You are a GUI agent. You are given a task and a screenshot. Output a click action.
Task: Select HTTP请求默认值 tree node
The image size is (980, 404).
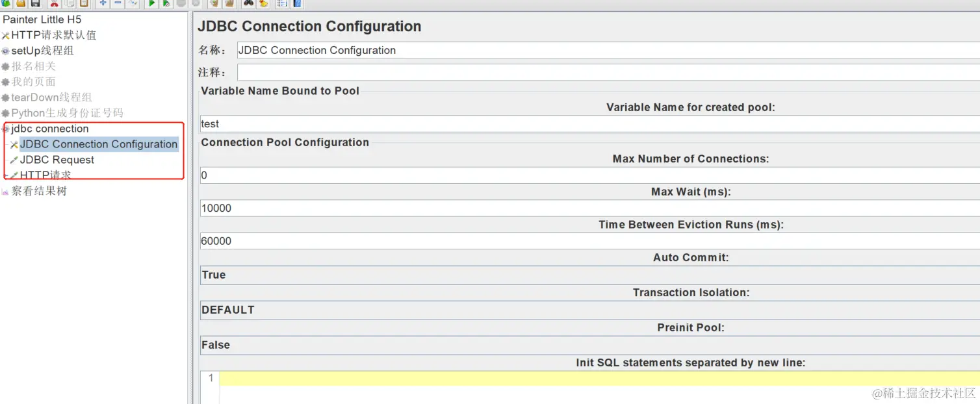pyautogui.click(x=53, y=35)
